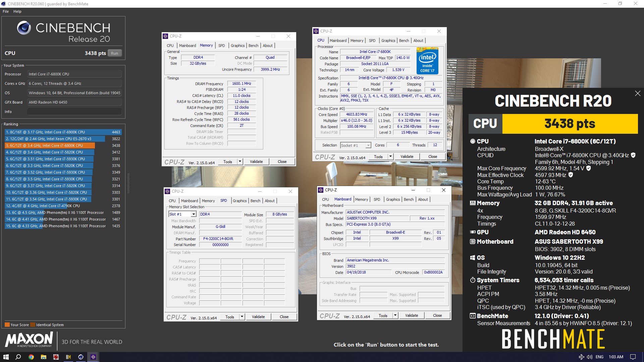This screenshot has height=362, width=644.
Task: Select Mainboard tab in Memory CPU-Z window
Action: click(187, 46)
